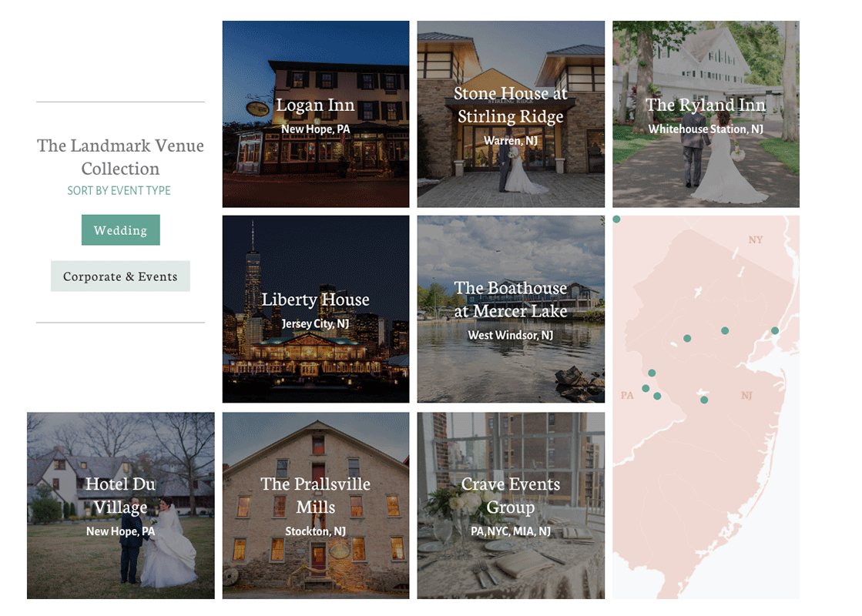This screenshot has width=862, height=616.
Task: Open The Boathouse at Mercer Lake tile
Action: [511, 309]
